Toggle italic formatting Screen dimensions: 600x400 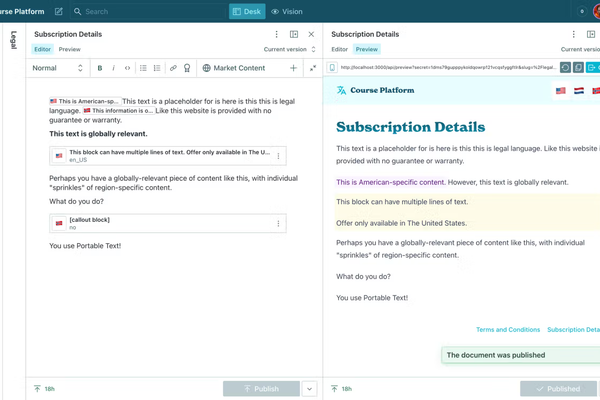(x=113, y=68)
